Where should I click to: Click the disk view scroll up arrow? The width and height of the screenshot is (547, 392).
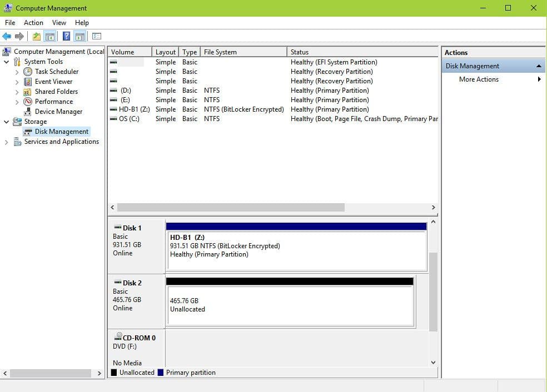[433, 222]
